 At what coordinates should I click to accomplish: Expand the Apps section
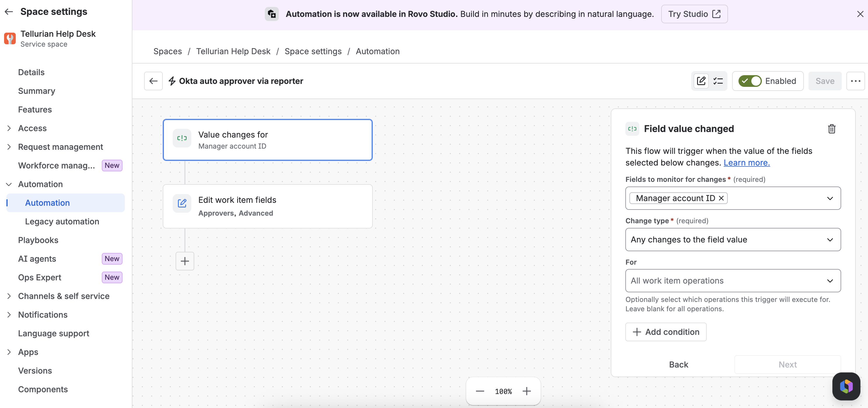[x=9, y=352]
